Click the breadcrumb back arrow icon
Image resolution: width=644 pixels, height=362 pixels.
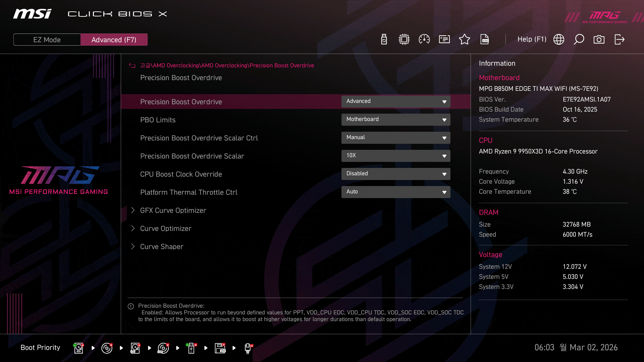point(132,66)
